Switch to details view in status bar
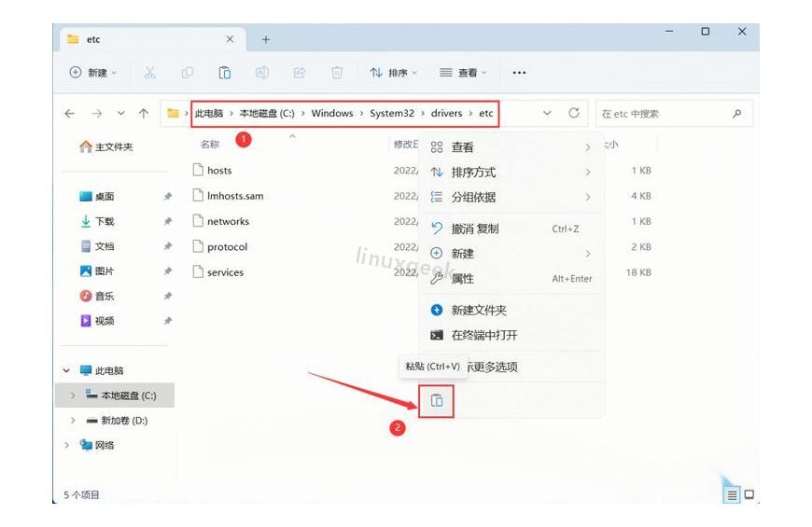This screenshot has height=527, width=812. click(731, 495)
